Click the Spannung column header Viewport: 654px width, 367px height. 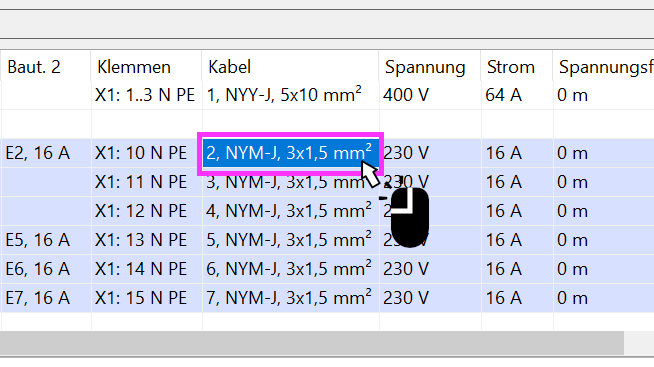(430, 67)
